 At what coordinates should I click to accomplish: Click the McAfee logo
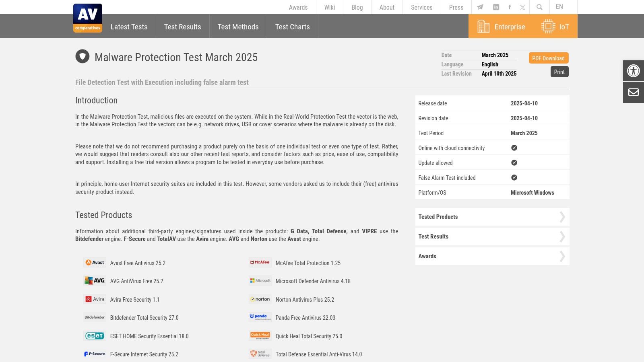click(260, 263)
